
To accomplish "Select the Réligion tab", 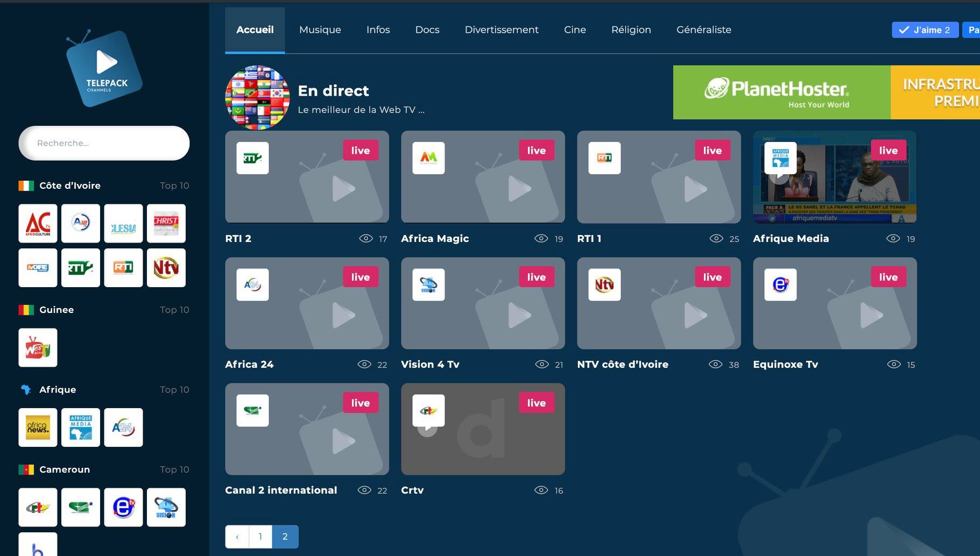I will click(x=631, y=30).
